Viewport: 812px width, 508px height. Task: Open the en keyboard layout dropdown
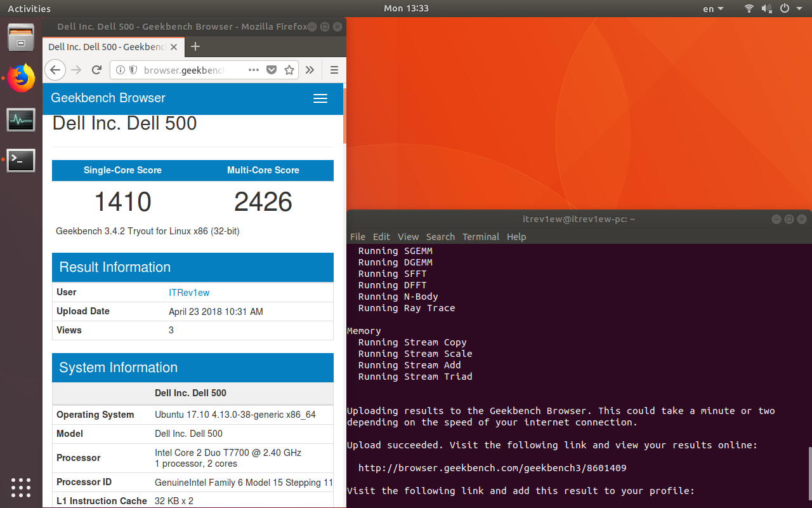pyautogui.click(x=713, y=9)
